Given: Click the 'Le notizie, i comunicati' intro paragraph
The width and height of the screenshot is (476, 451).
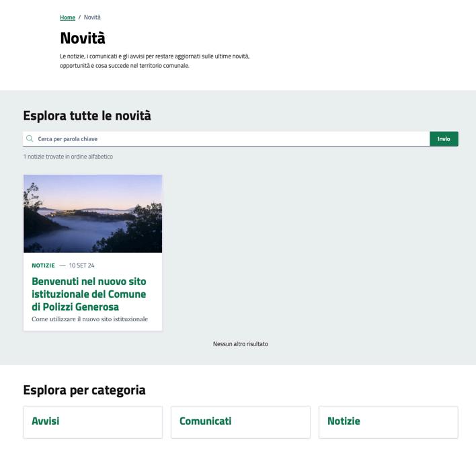Looking at the screenshot, I should tap(155, 60).
